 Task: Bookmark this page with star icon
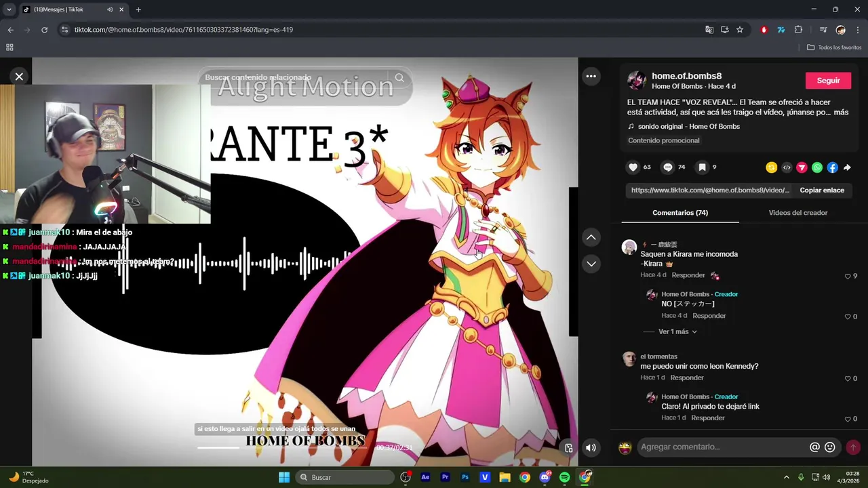point(740,30)
